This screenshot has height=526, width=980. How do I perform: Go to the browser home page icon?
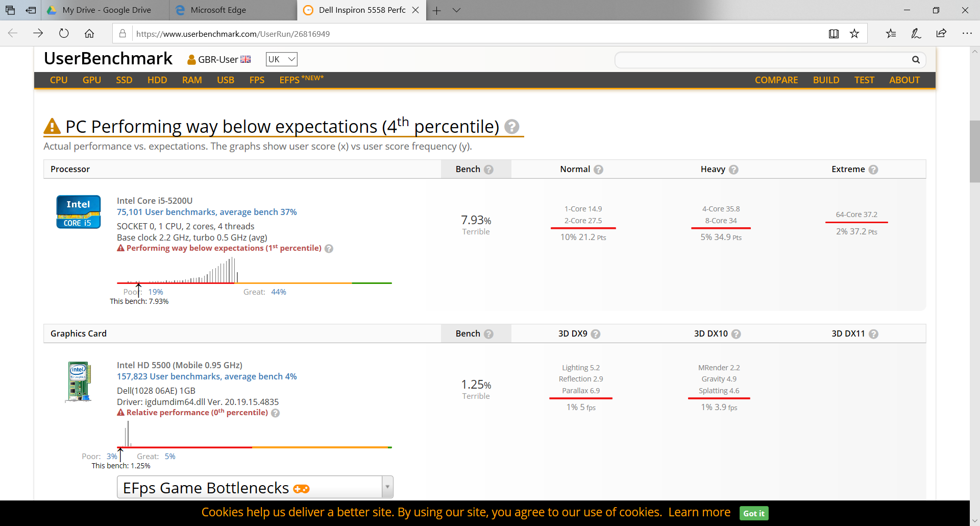click(89, 34)
